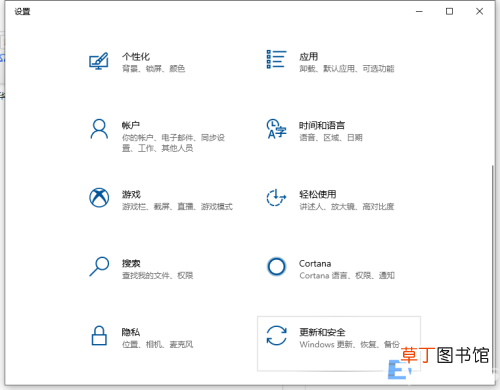The height and width of the screenshot is (390, 500).
Task: Open the 轻松使用 ease of access icon
Action: click(276, 198)
